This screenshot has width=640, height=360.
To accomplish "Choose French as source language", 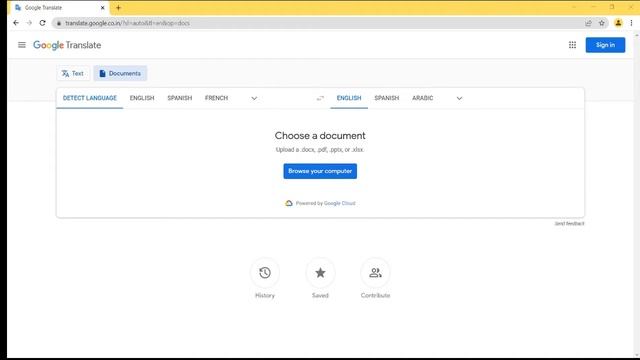I will point(216,98).
